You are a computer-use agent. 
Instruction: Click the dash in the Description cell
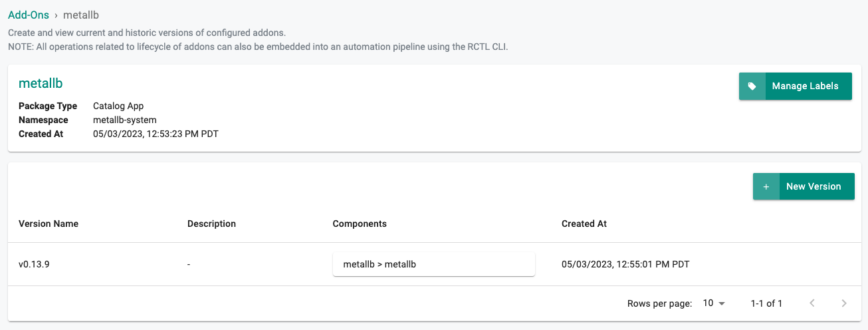point(189,264)
